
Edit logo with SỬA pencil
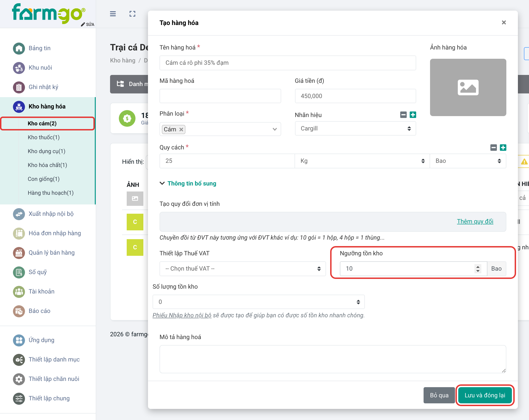[88, 24]
